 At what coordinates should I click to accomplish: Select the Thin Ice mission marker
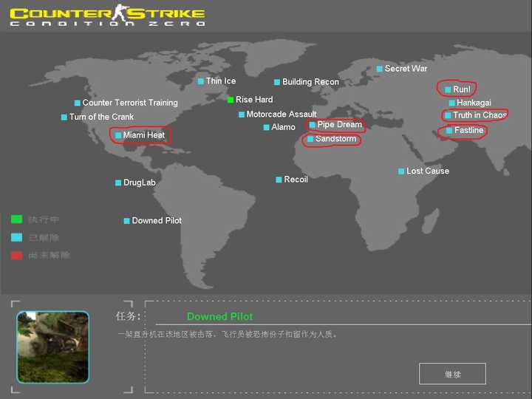pyautogui.click(x=200, y=81)
